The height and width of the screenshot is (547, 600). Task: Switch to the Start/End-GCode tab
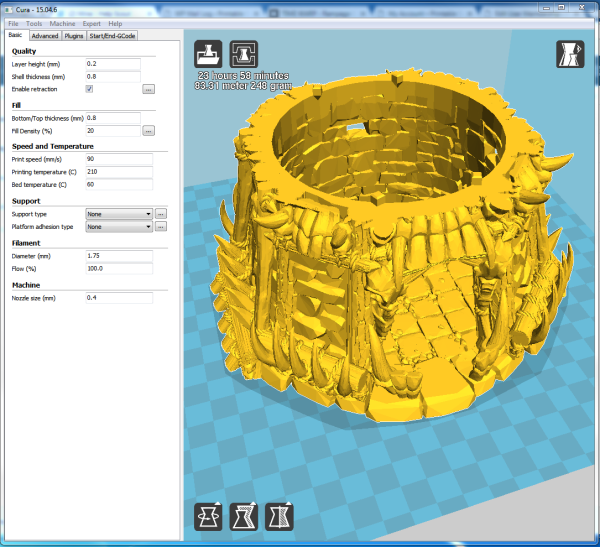pos(113,35)
